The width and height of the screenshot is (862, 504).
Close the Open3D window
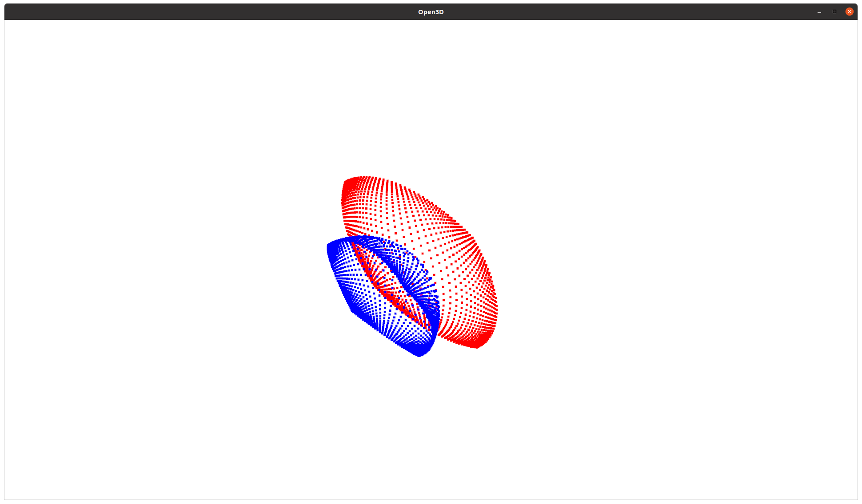pyautogui.click(x=849, y=12)
